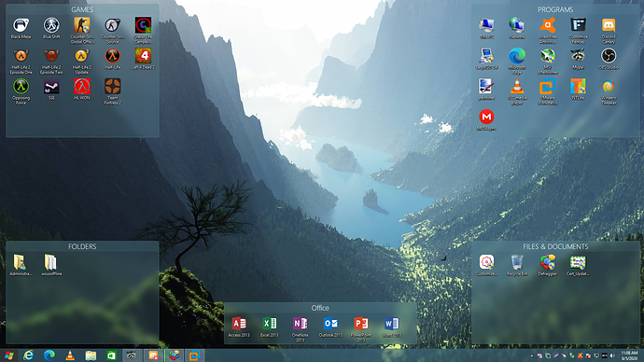
Task: Select the Cert_Update file
Action: point(578,265)
